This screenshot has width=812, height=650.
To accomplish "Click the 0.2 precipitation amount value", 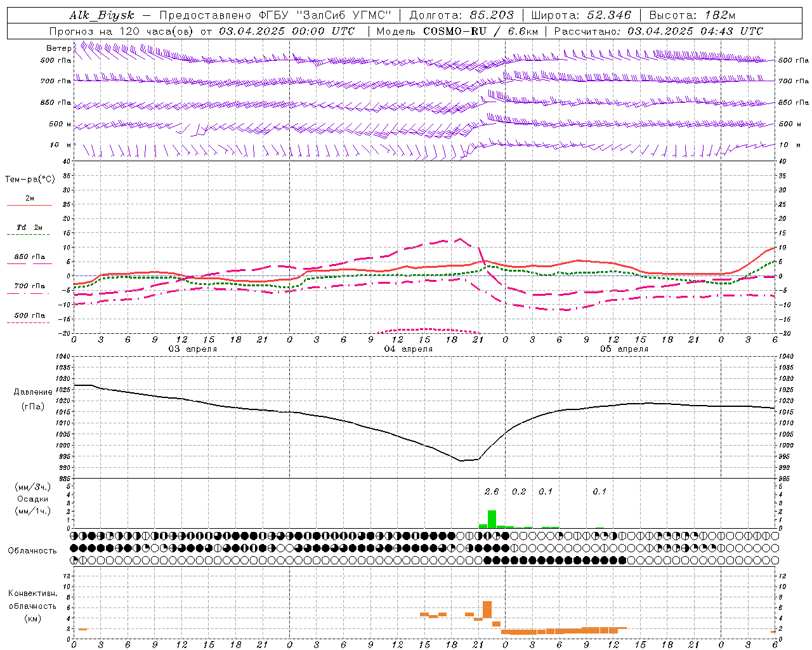I will pyautogui.click(x=519, y=491).
